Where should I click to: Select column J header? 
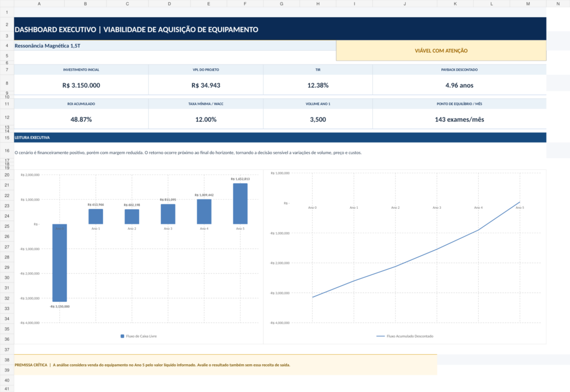click(x=405, y=4)
